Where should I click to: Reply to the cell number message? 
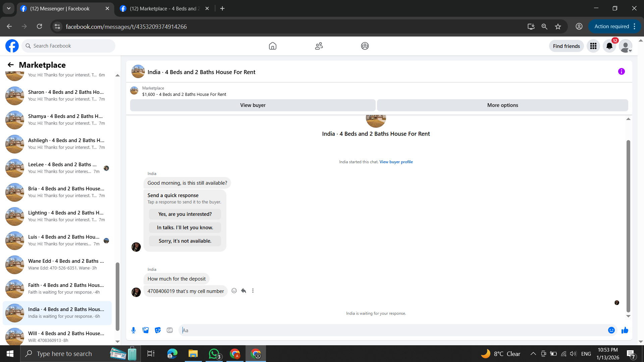pos(244,291)
